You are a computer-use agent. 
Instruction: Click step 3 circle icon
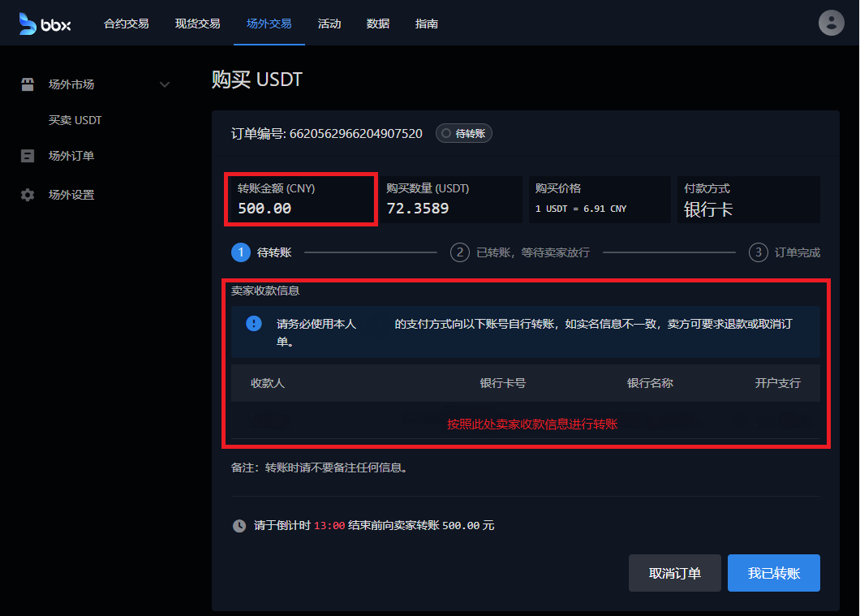(758, 252)
